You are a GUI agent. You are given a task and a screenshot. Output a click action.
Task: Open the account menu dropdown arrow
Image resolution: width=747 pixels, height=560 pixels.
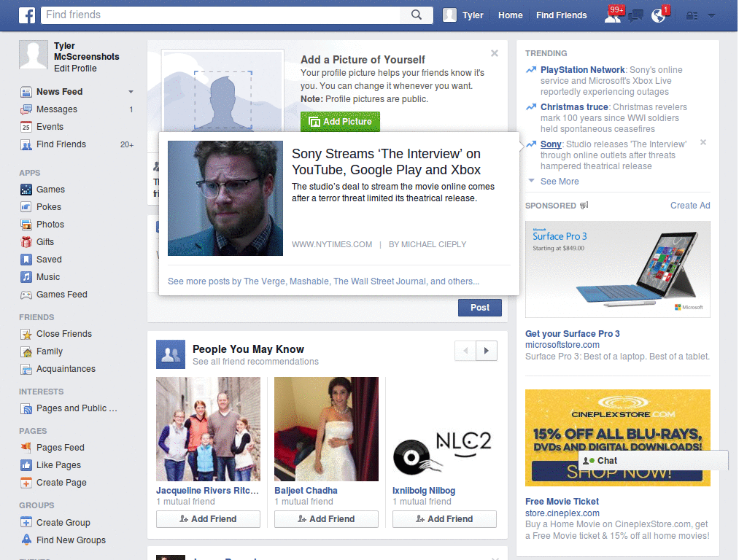(x=712, y=16)
